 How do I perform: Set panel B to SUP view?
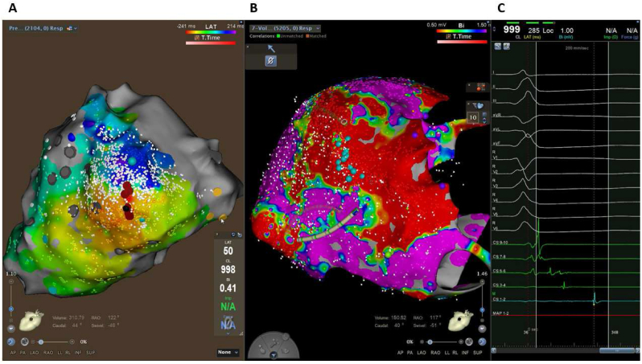[x=477, y=353]
